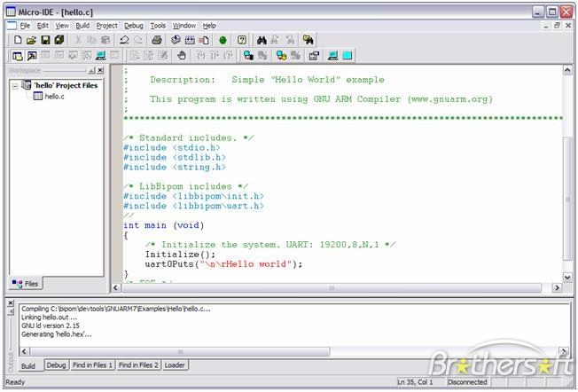578x392 pixels.
Task: Click the Output pane scroll-left arrow
Action: pos(24,351)
